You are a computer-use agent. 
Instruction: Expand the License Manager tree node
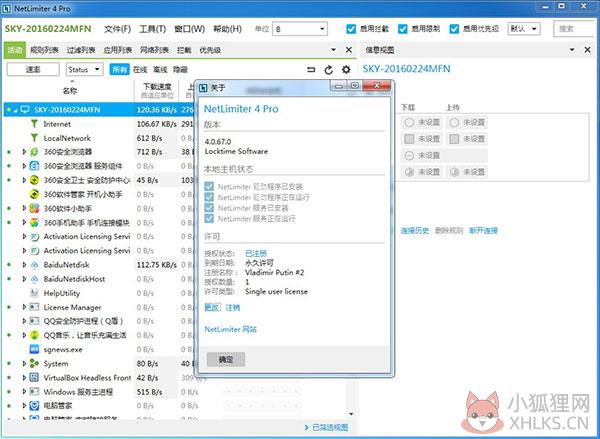point(24,307)
